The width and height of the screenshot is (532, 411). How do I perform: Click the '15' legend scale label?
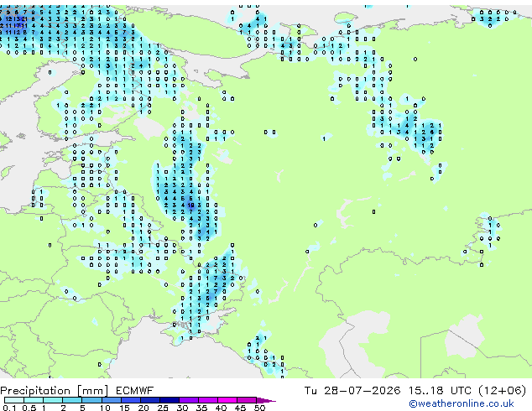coord(124,408)
